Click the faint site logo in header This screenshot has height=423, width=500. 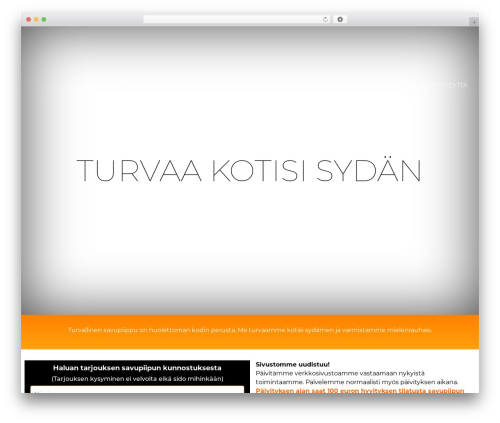coord(100,81)
